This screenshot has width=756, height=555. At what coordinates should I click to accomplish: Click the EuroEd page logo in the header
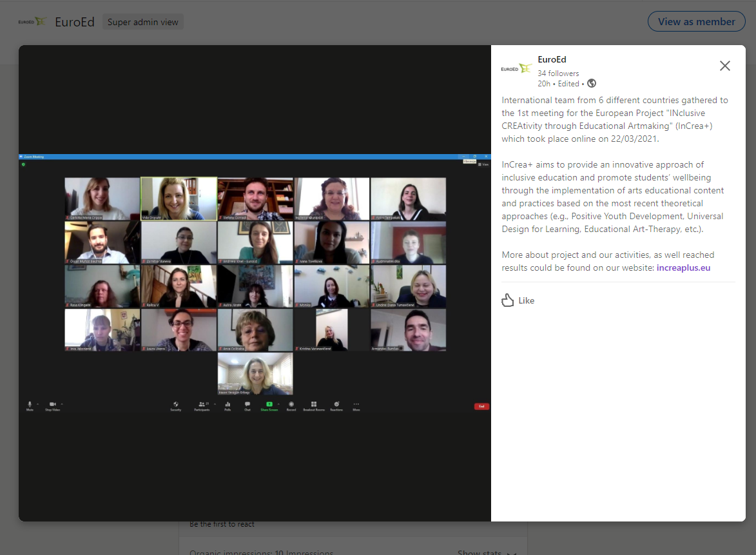[x=32, y=22]
